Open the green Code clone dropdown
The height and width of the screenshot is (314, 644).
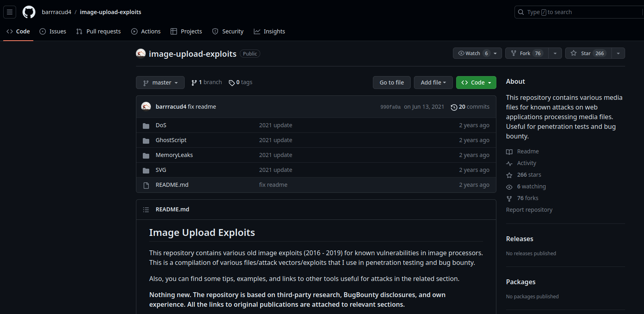point(476,83)
